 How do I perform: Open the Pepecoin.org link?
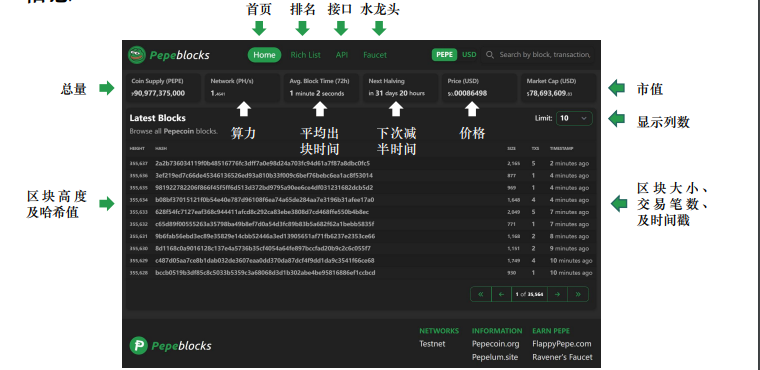pyautogui.click(x=495, y=344)
